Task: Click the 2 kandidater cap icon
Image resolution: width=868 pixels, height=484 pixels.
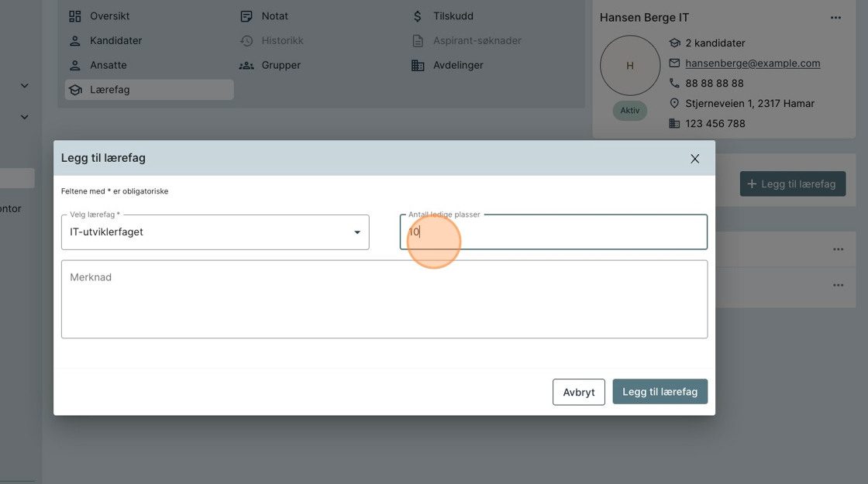Action: (674, 43)
